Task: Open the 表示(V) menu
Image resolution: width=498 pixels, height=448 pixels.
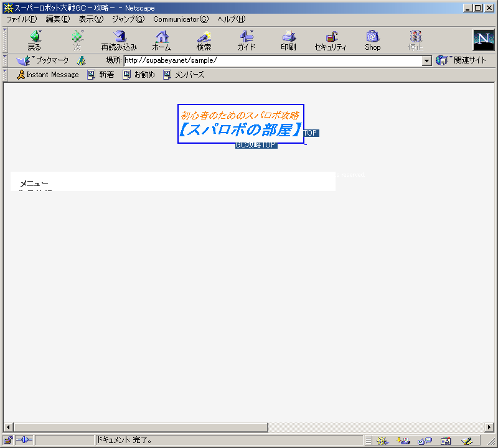Action: point(91,19)
